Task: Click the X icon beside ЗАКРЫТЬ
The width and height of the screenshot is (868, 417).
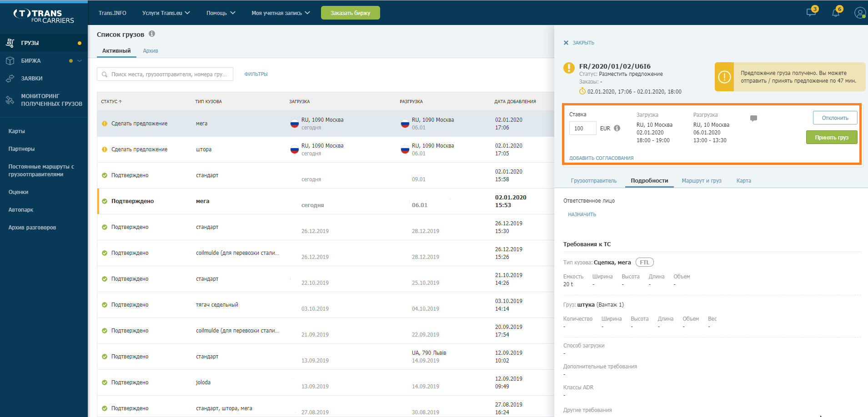Action: tap(566, 43)
